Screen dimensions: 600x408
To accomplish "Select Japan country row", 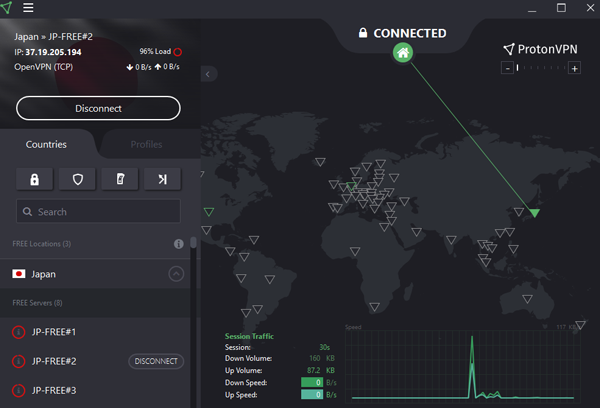I will [x=95, y=274].
